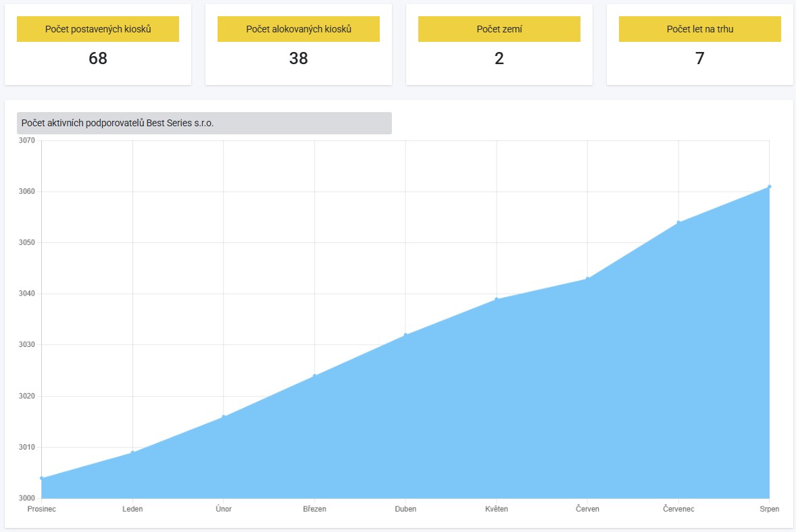Pick the Duben data point on the chart line
Viewport: 796px width, 532px height.
405,335
